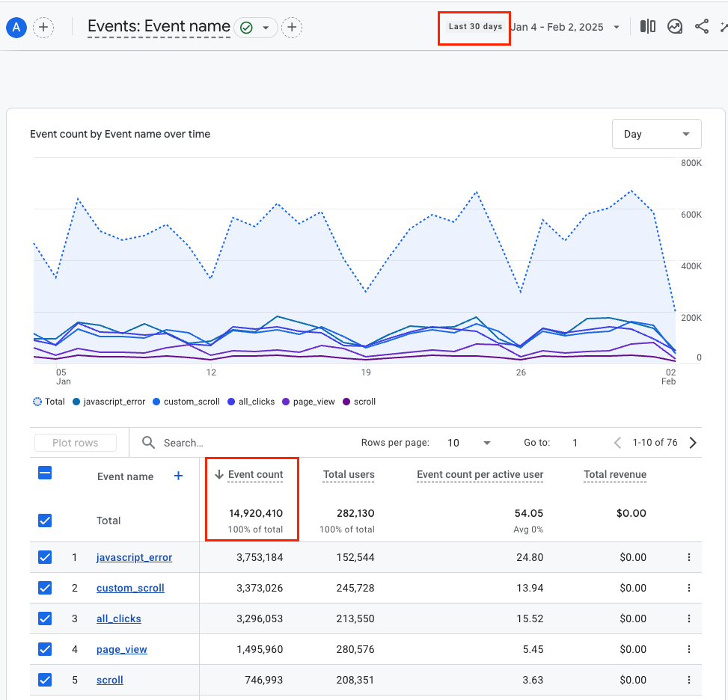The image size is (728, 700).
Task: Toggle the select-all checkbox in table header
Action: (x=45, y=473)
